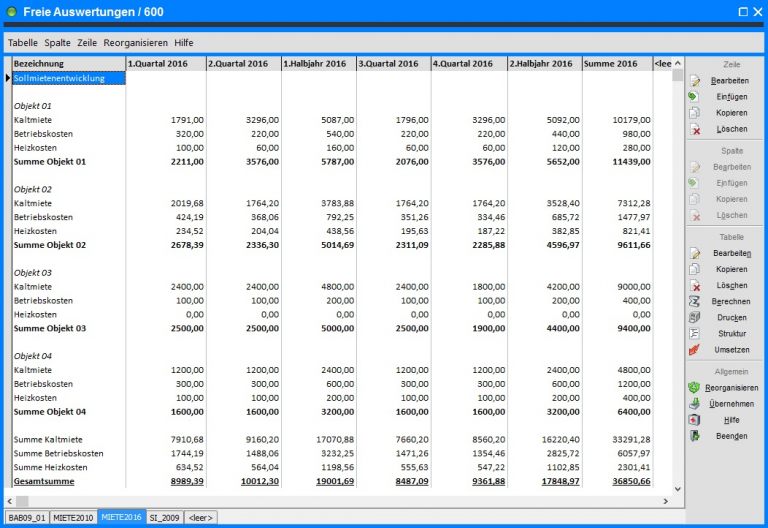The image size is (768, 528).
Task: Select the Sollmietenentwicklung cell
Action: click(x=68, y=78)
